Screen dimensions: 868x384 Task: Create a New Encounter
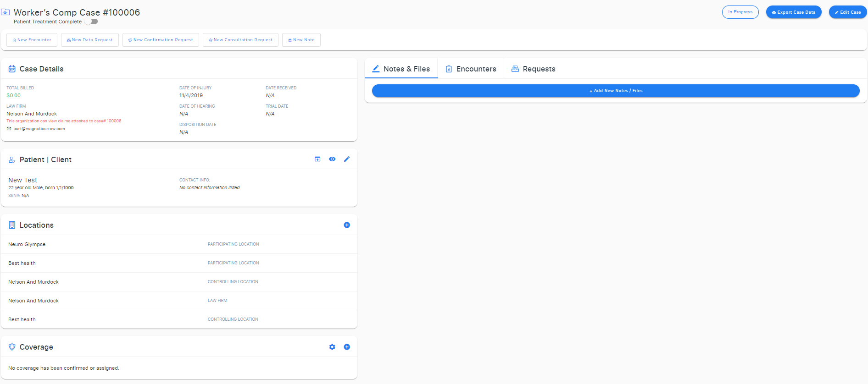click(32, 40)
